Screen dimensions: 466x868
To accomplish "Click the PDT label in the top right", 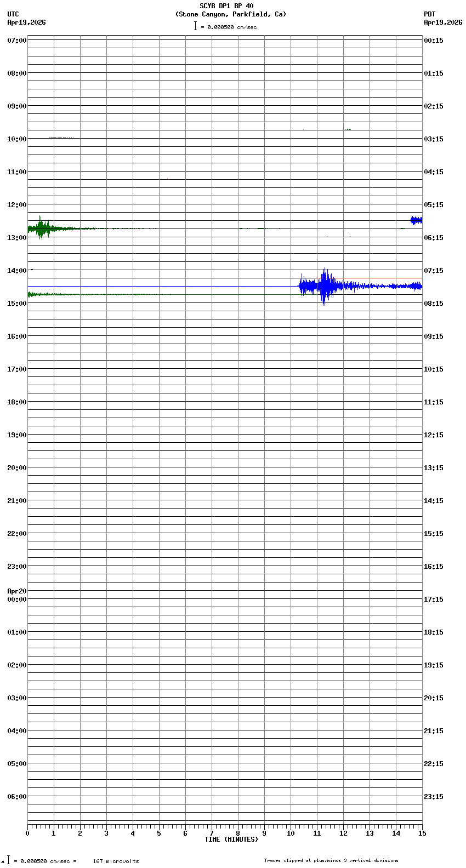I will [x=429, y=14].
